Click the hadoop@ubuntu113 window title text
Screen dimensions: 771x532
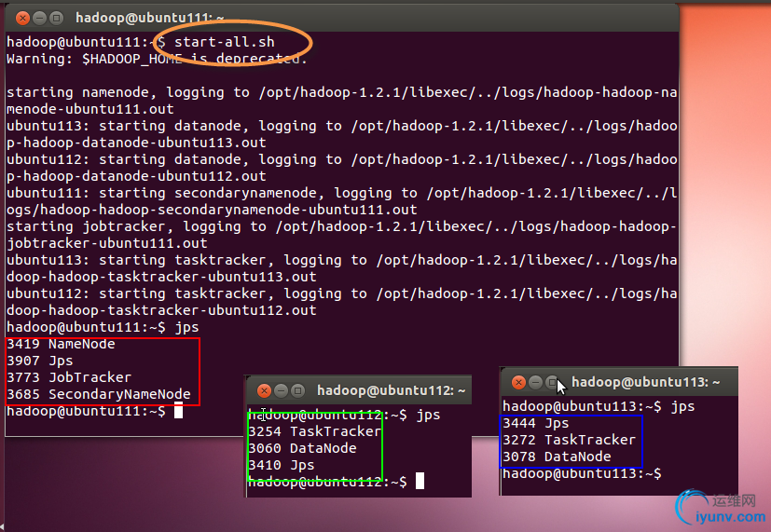click(x=646, y=382)
